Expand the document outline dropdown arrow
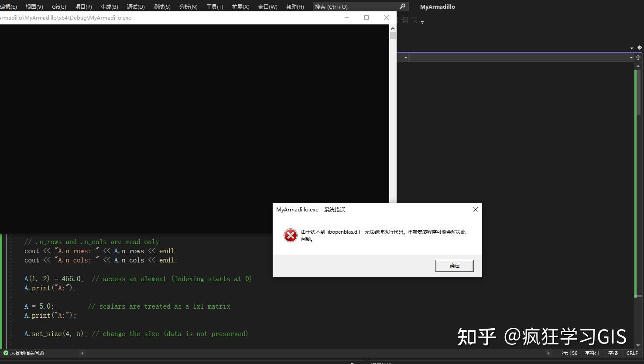644x364 pixels. [x=405, y=57]
